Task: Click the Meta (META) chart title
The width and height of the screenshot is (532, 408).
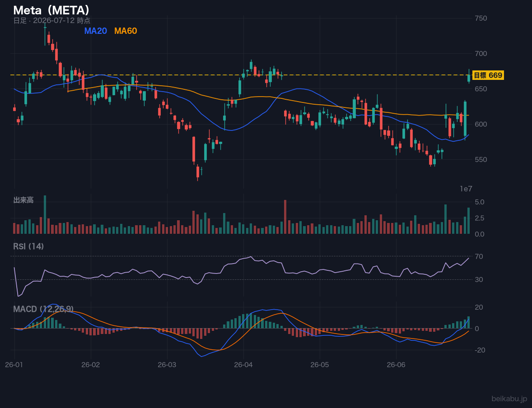Action: (x=51, y=10)
